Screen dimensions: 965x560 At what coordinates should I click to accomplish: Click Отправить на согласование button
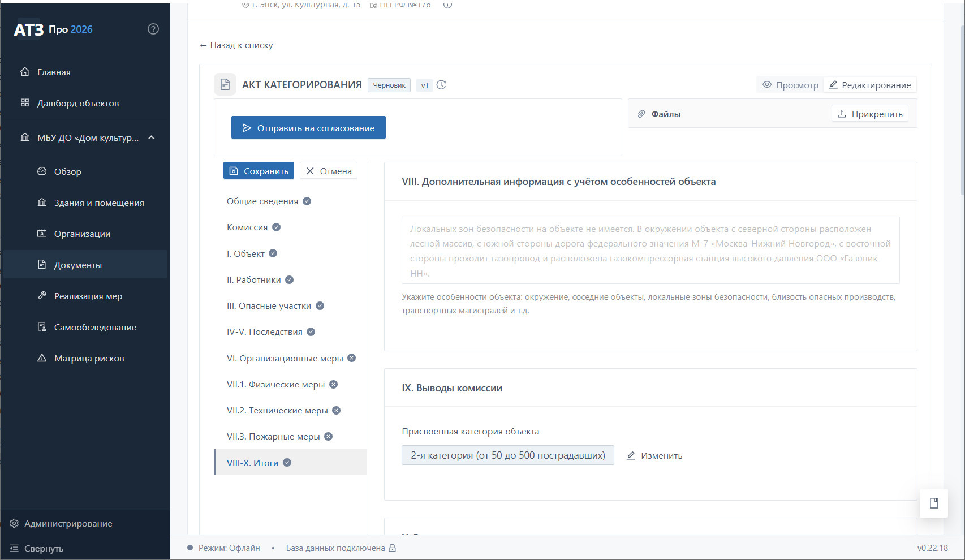(x=308, y=127)
